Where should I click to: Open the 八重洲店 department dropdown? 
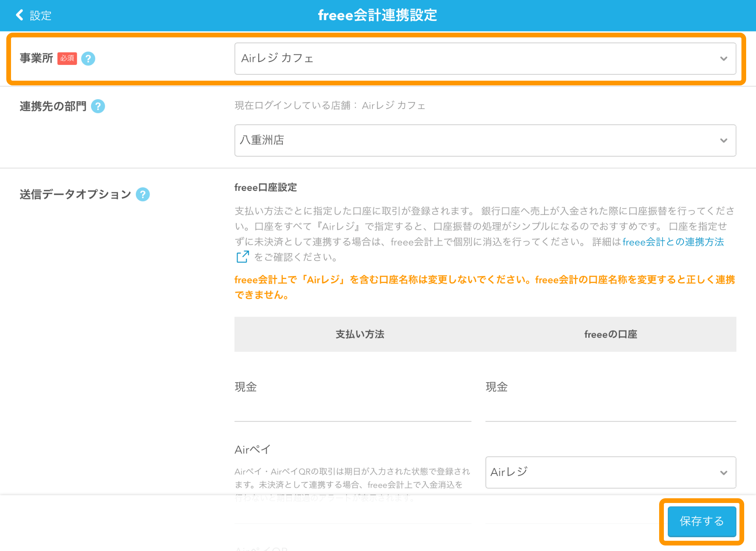(485, 141)
